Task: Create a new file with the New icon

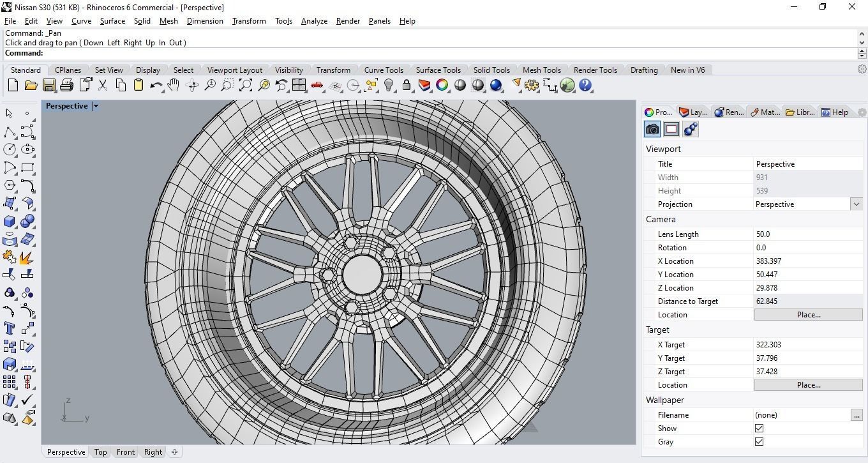Action: [13, 85]
